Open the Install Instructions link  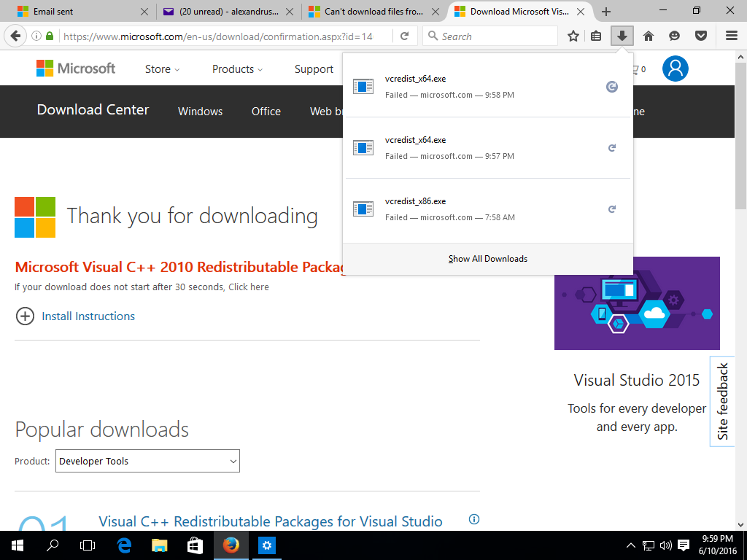click(x=88, y=316)
